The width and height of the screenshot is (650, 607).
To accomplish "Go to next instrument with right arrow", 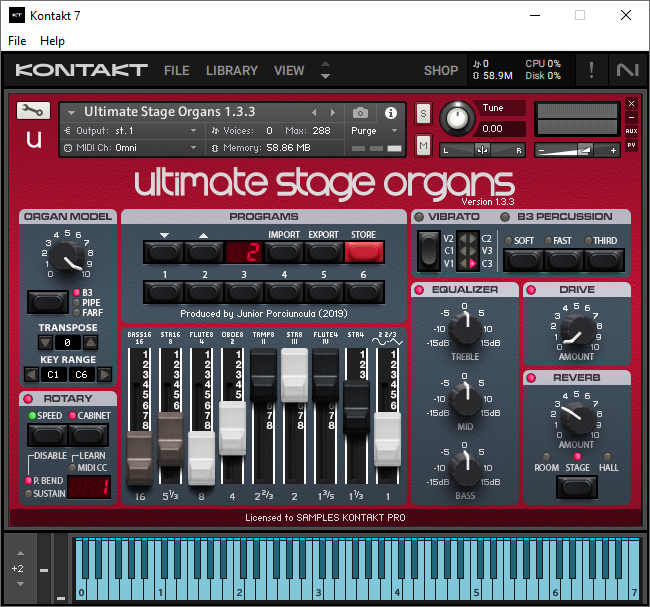I will tap(332, 112).
